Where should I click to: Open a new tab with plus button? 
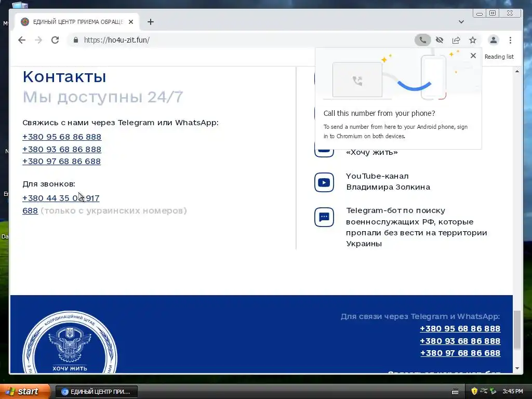[x=151, y=22]
